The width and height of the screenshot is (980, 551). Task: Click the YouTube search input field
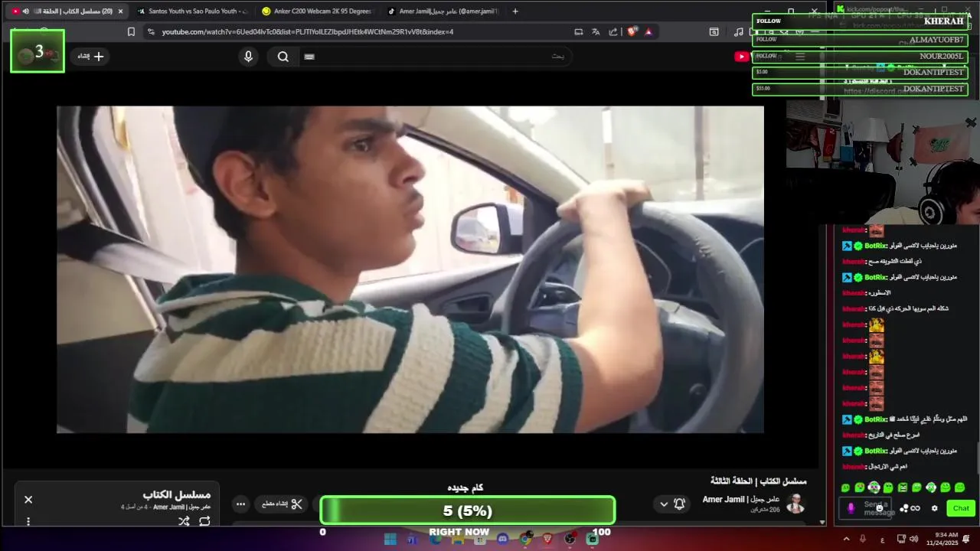tap(435, 57)
